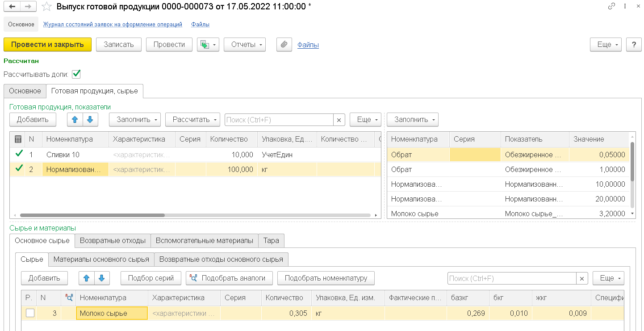Go back with the left arrow button
The image size is (644, 331).
[x=12, y=7]
